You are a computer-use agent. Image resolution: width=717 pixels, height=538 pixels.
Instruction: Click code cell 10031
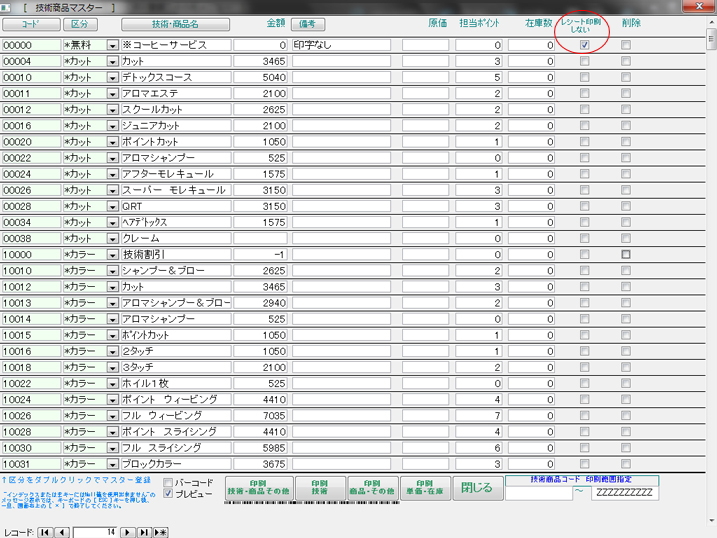pos(31,464)
